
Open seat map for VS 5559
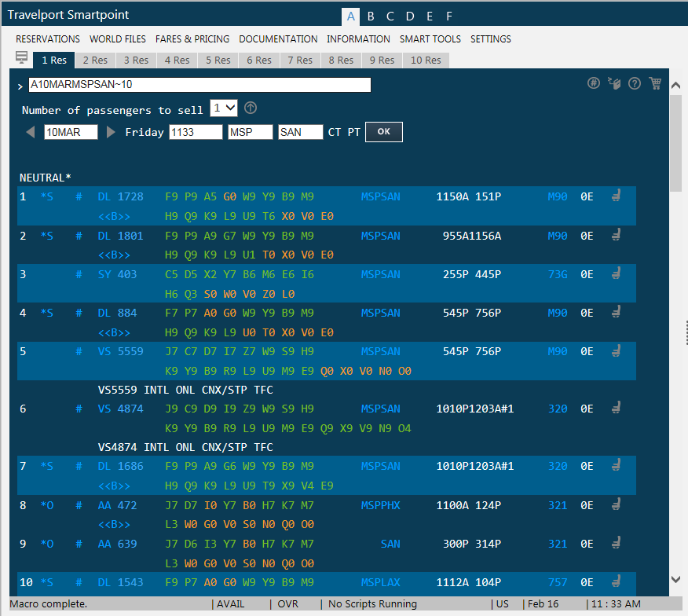coord(616,350)
